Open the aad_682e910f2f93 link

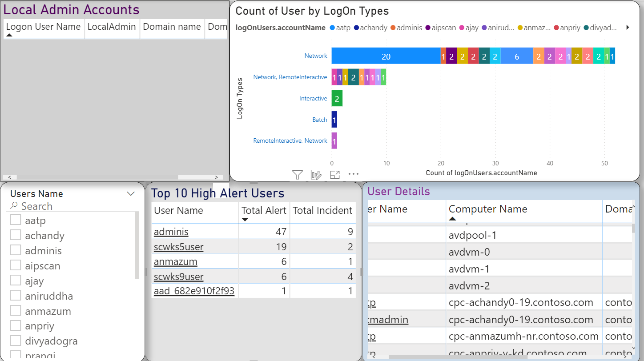(x=194, y=291)
